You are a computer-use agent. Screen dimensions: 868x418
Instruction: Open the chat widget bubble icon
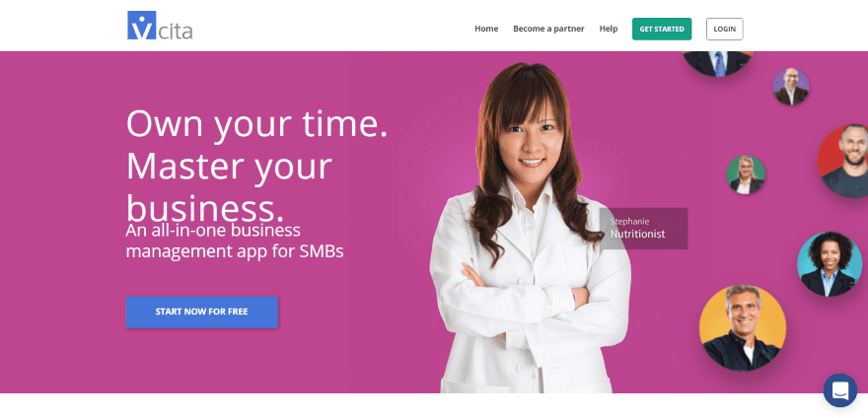(839, 390)
